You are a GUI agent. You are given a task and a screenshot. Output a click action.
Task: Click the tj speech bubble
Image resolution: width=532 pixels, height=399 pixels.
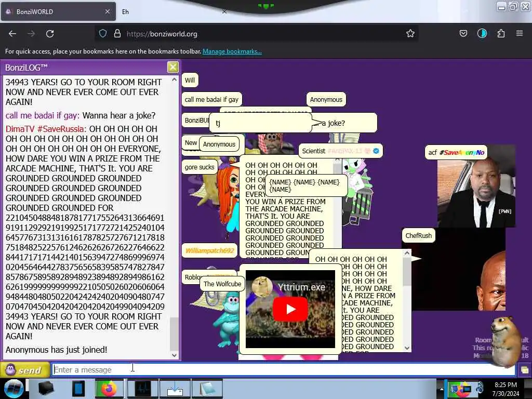[260, 123]
